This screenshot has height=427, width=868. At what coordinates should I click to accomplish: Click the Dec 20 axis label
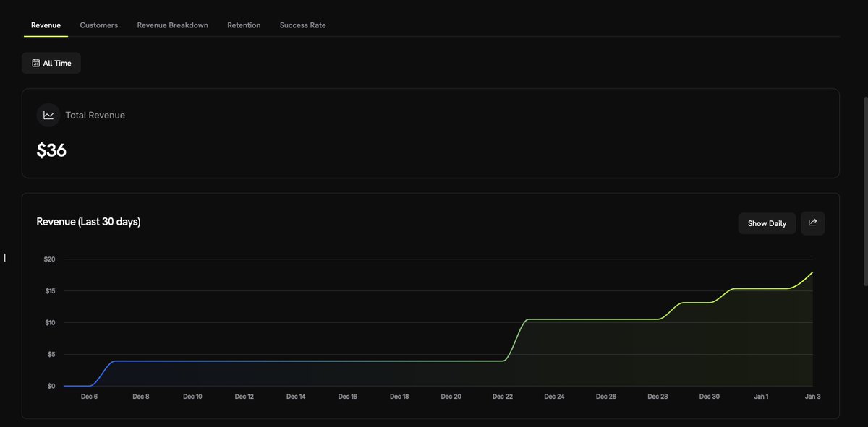click(x=451, y=397)
